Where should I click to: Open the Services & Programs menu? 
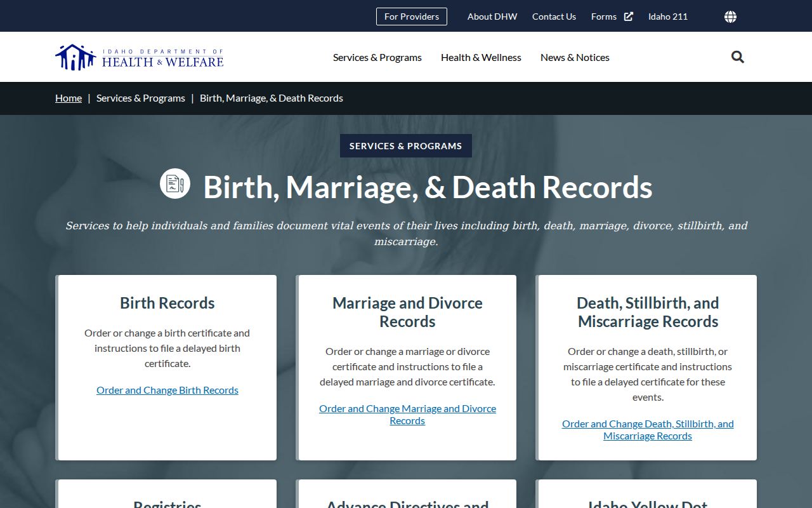pyautogui.click(x=377, y=57)
